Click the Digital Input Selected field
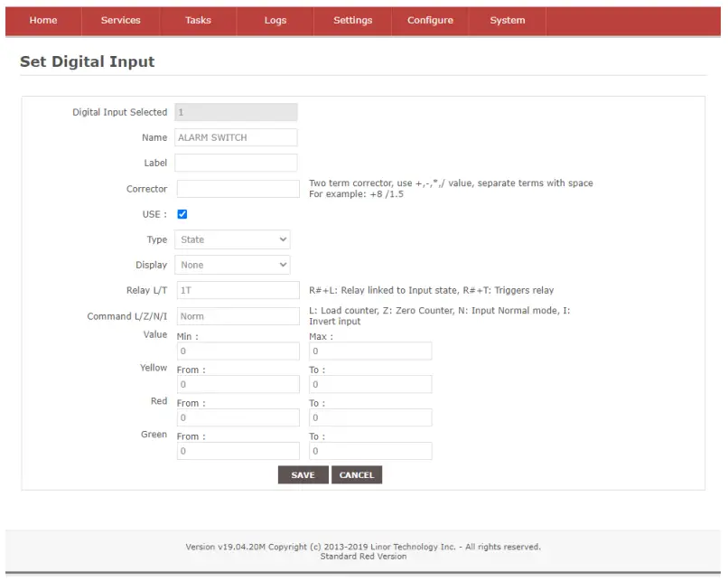 [237, 112]
